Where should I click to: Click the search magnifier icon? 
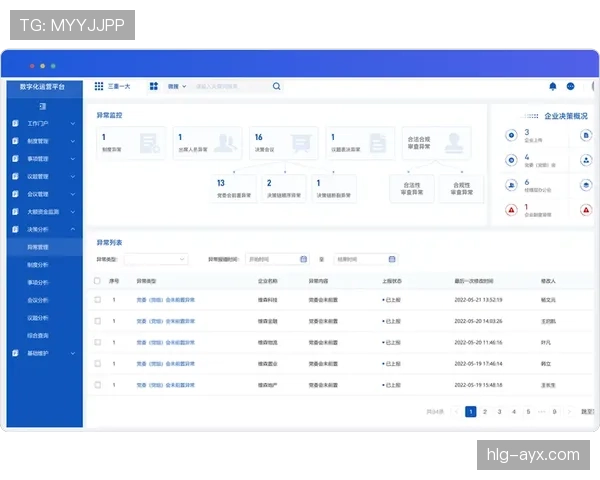277,87
